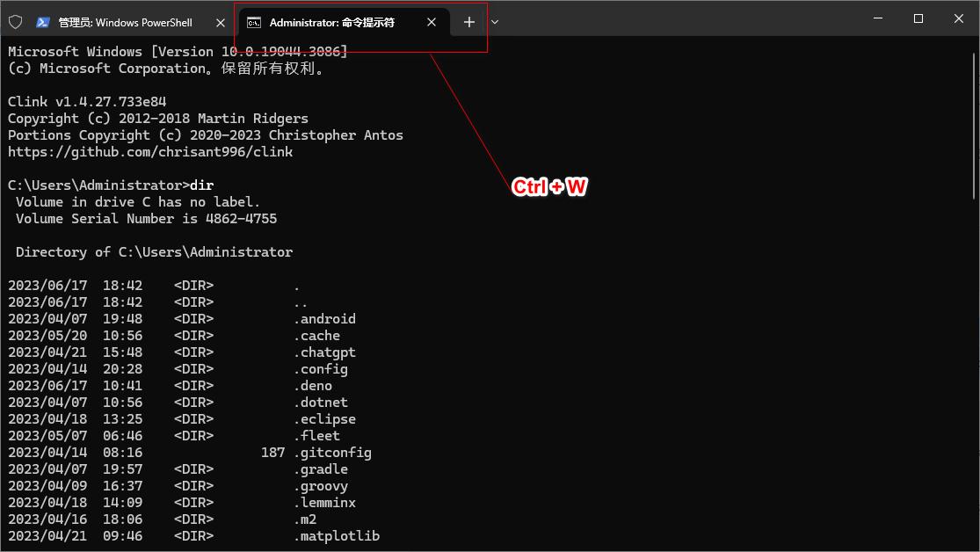The image size is (980, 552).
Task: Click the minimize icon in the title bar
Action: 876,18
